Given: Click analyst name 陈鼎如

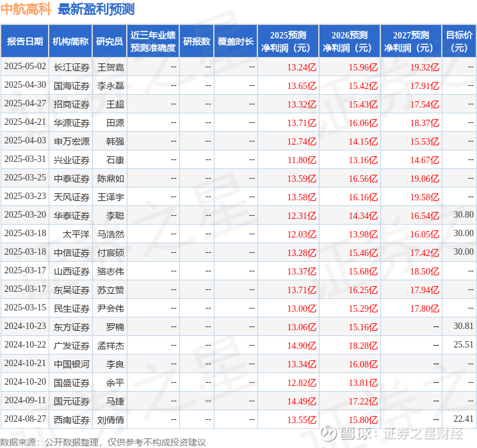Looking at the screenshot, I should tap(111, 179).
